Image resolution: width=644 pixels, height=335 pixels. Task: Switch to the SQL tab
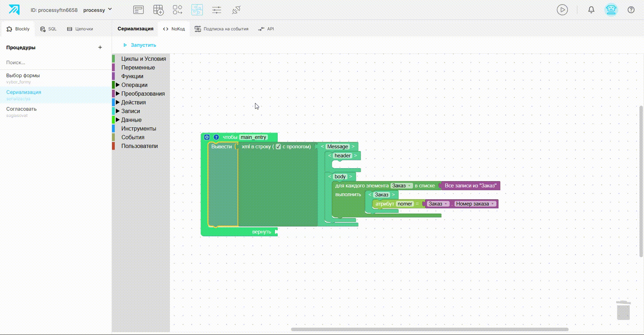(48, 29)
